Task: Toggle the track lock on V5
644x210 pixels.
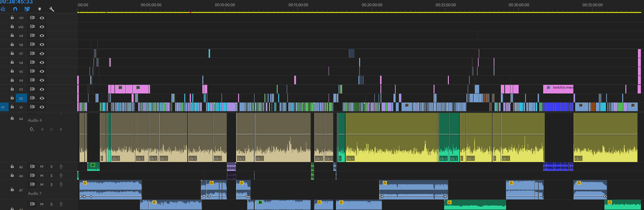Action: (x=12, y=71)
